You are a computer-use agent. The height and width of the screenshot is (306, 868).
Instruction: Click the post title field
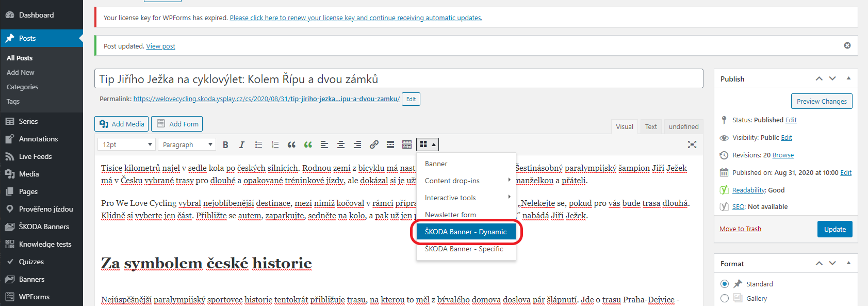399,78
